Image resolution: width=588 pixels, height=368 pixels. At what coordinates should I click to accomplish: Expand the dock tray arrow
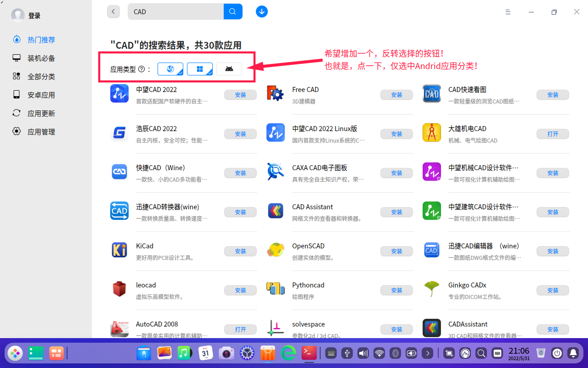click(428, 353)
